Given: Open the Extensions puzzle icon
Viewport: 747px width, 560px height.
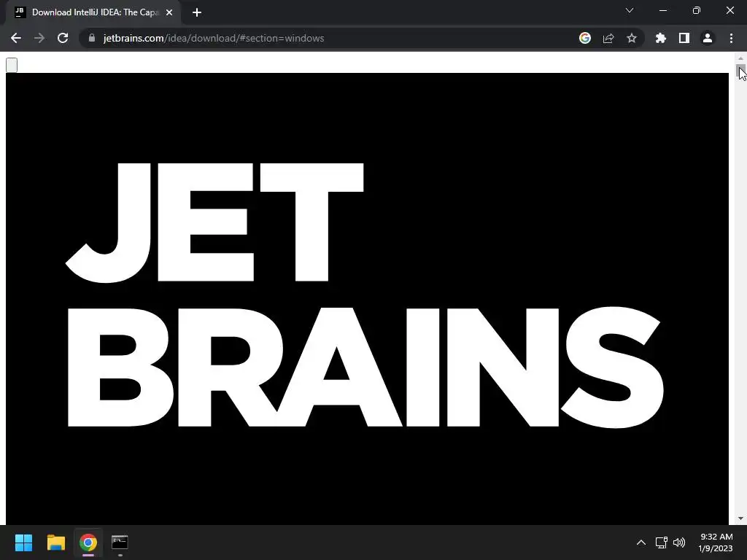Looking at the screenshot, I should 661,38.
